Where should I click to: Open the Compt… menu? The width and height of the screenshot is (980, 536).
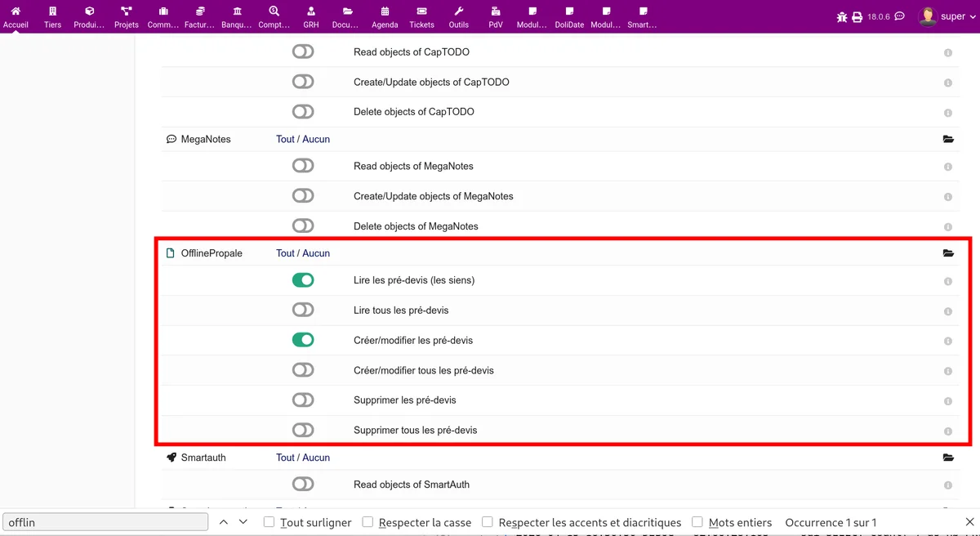[x=274, y=16]
